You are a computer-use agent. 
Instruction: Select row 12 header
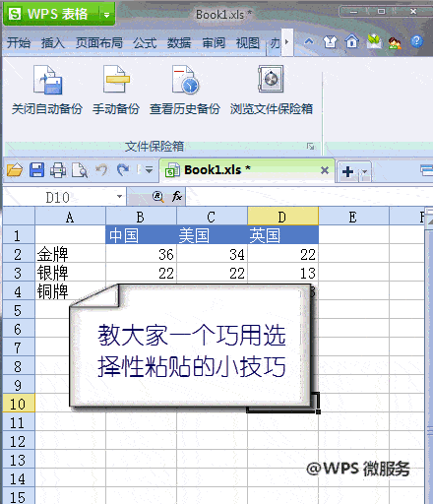pos(19,441)
